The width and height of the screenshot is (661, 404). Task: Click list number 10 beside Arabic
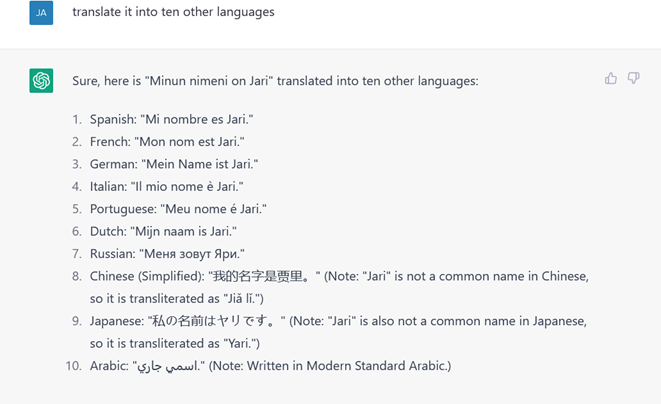click(x=73, y=366)
